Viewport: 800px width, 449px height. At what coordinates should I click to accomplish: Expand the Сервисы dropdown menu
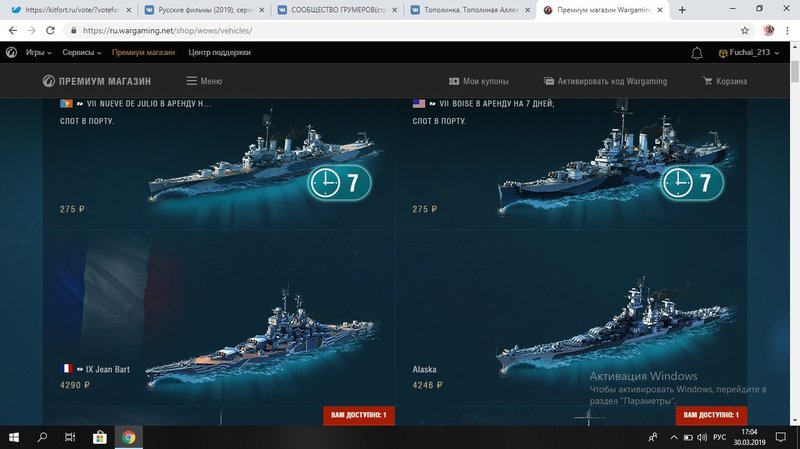coord(82,52)
